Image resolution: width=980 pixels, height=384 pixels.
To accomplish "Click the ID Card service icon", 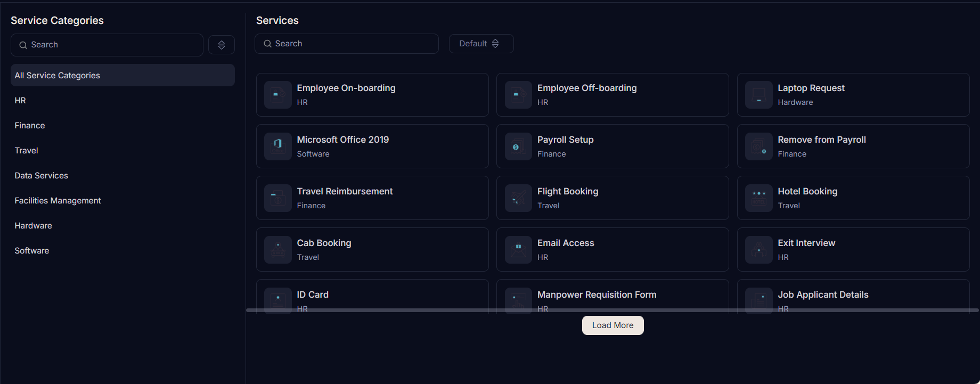I will 278,300.
